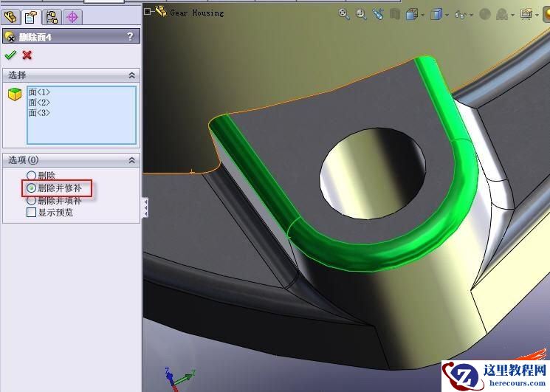The height and width of the screenshot is (392, 550).
Task: Confirm the delete face with green checkmark
Action: coord(10,55)
